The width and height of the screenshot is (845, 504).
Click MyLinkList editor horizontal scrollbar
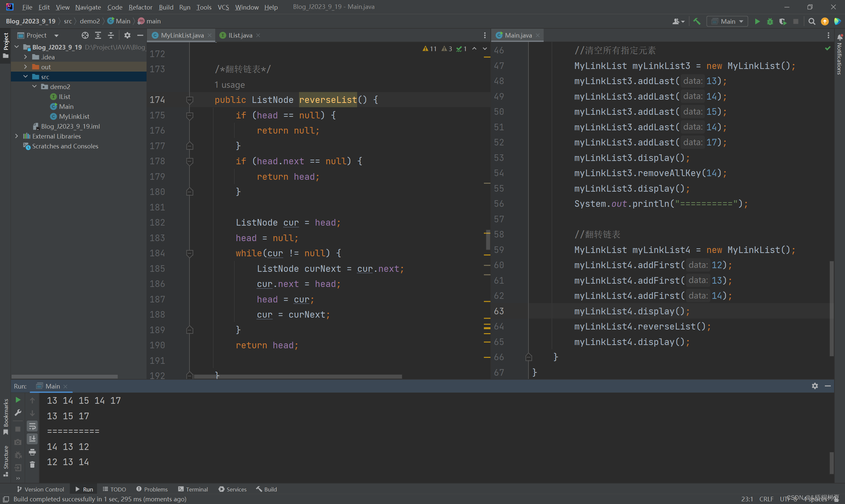298,376
